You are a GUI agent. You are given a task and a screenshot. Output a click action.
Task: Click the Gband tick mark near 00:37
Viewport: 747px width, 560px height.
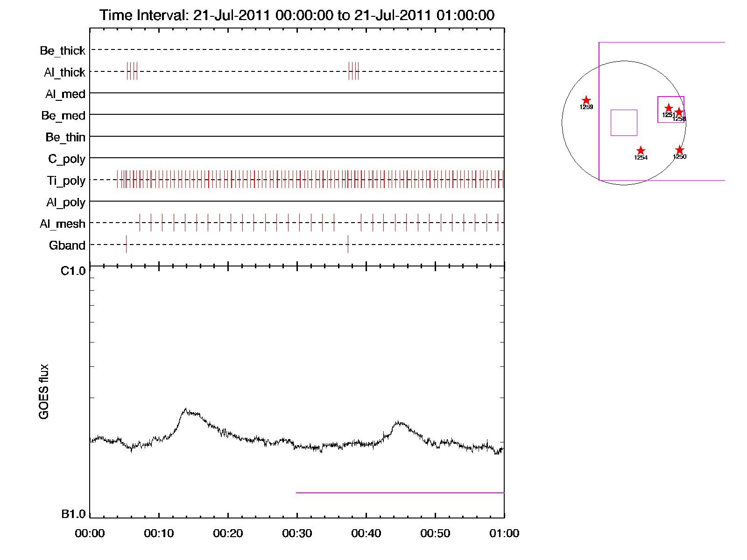coord(348,245)
